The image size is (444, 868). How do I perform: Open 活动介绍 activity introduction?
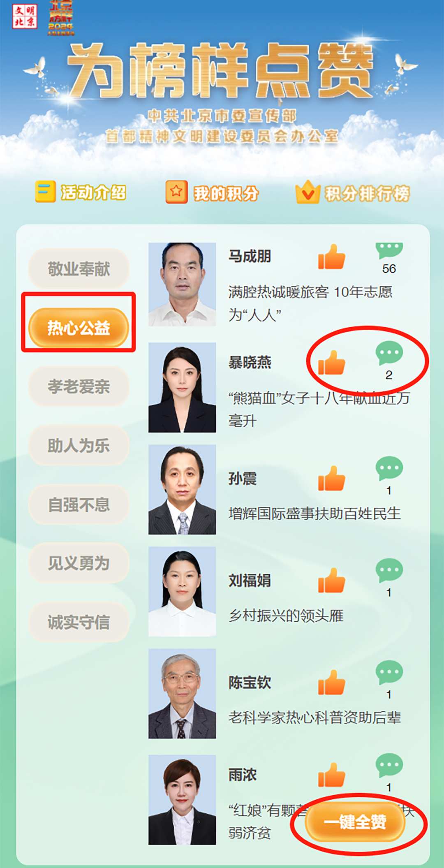tap(81, 192)
